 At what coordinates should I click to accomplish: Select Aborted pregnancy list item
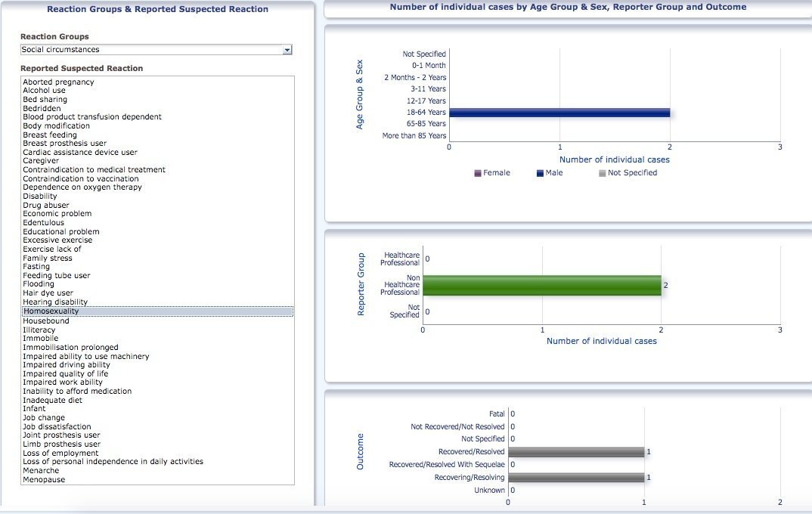[x=58, y=82]
